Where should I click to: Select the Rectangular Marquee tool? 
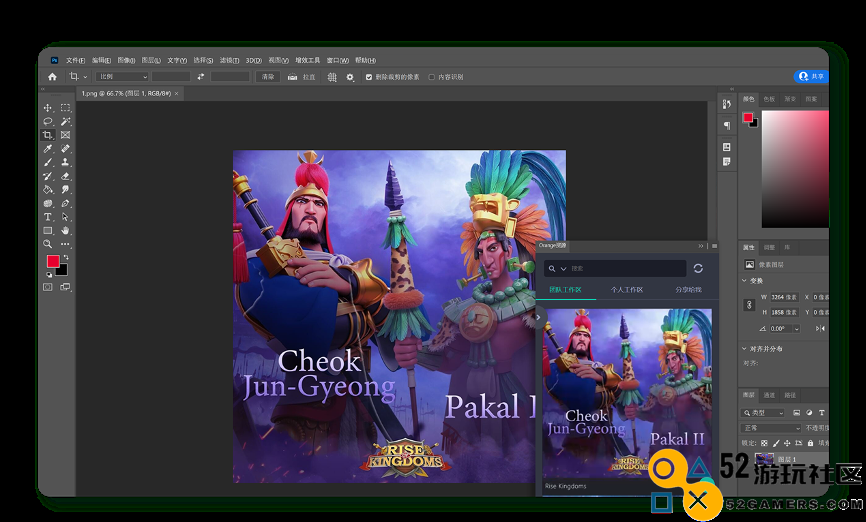pos(65,108)
